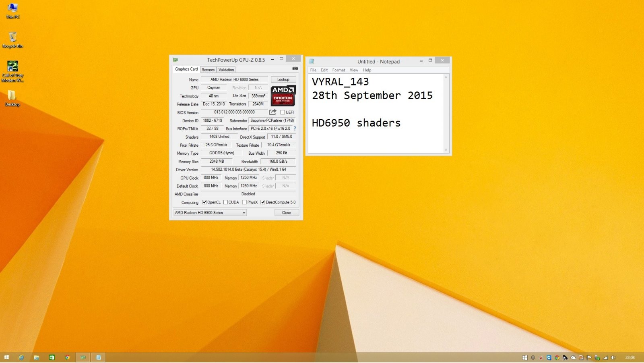Click the Memory Size value 2048 MB
The image size is (644, 363).
click(217, 161)
